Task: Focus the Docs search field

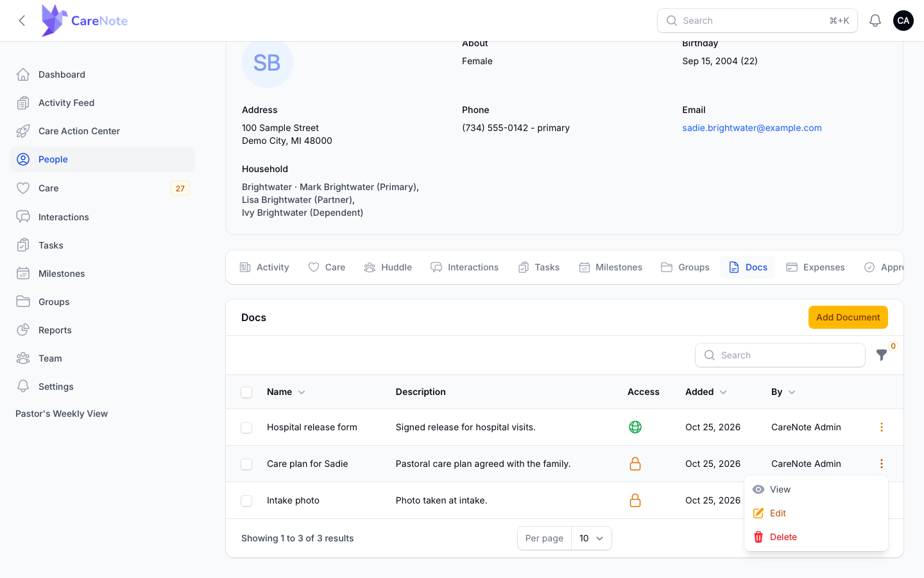Action: click(x=780, y=355)
